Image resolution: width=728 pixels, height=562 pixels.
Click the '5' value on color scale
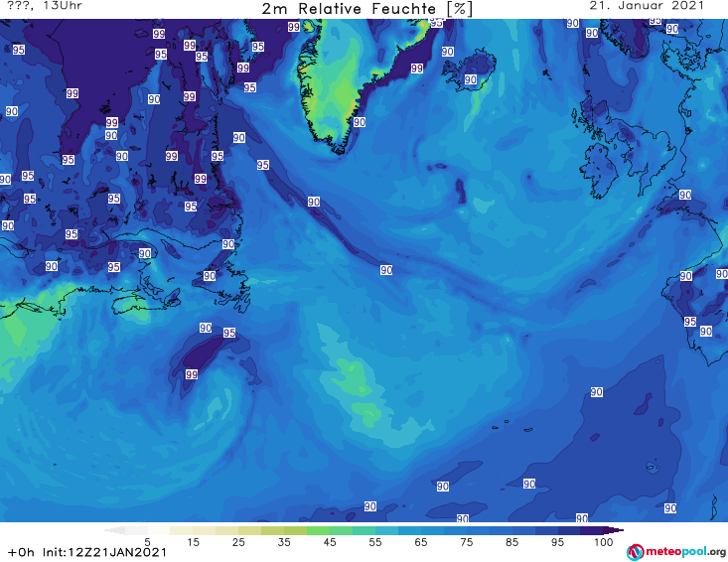point(147,542)
